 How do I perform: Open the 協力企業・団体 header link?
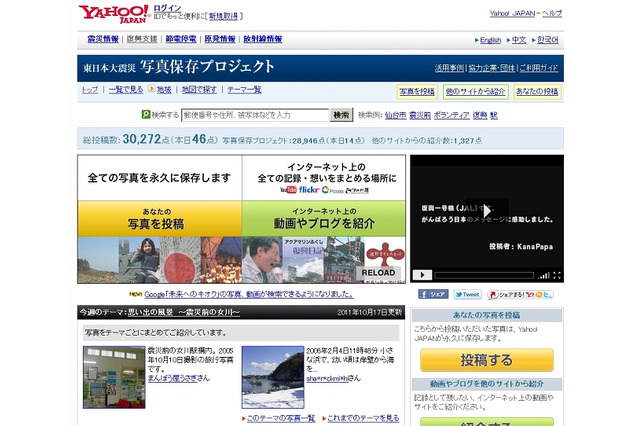[x=491, y=68]
